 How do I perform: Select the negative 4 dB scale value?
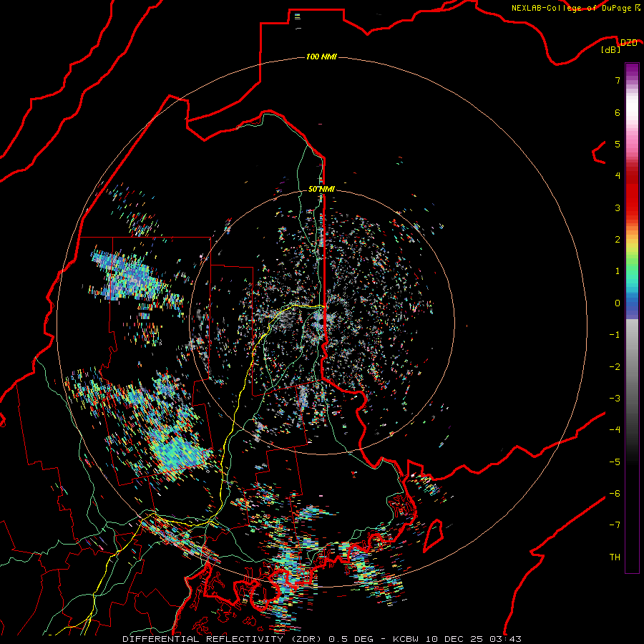615,430
